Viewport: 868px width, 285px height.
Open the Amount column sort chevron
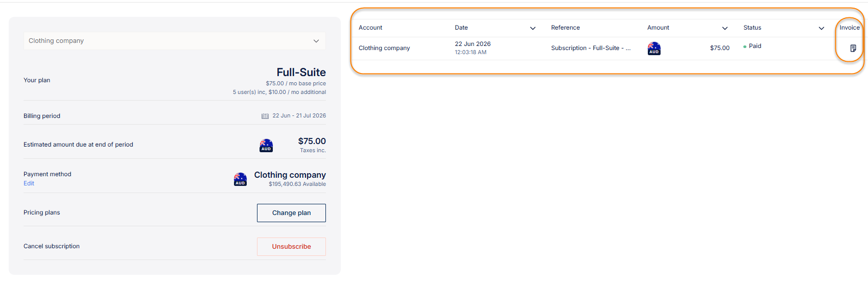725,28
